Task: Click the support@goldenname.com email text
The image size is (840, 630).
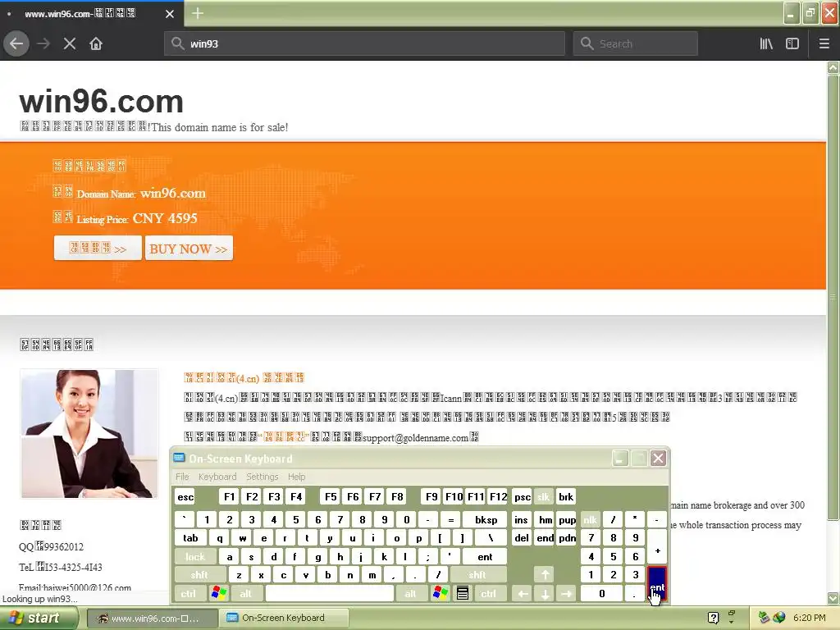Action: pyautogui.click(x=416, y=438)
